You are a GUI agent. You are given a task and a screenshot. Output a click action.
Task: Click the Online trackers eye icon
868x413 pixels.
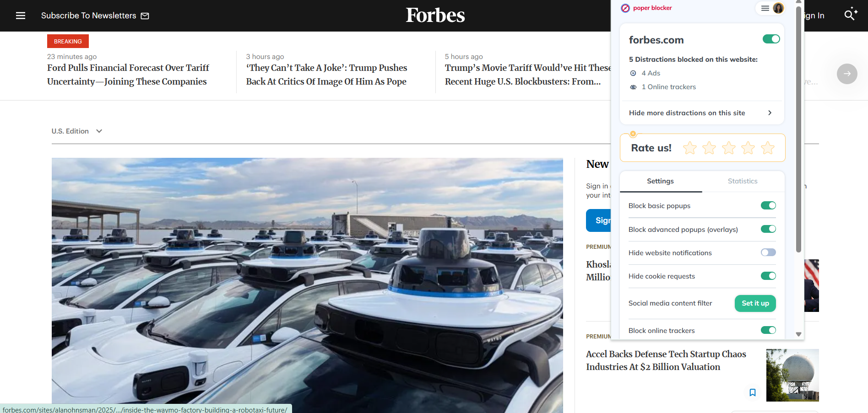(633, 87)
